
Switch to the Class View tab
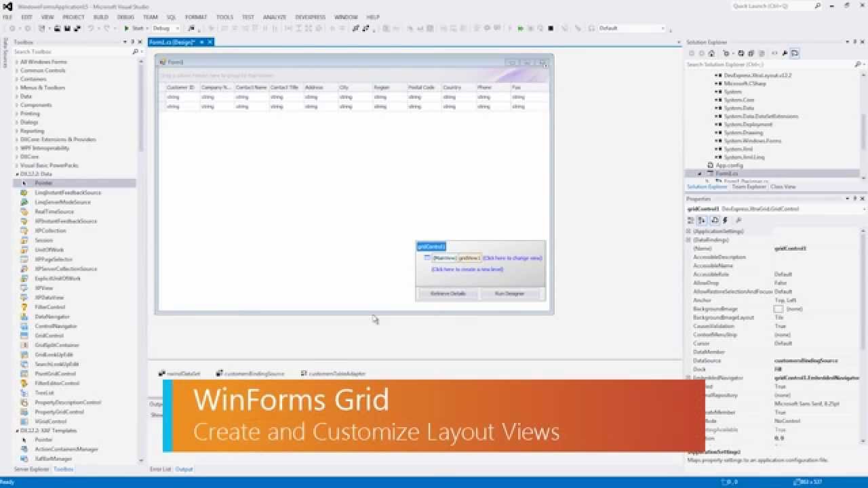pyautogui.click(x=783, y=186)
